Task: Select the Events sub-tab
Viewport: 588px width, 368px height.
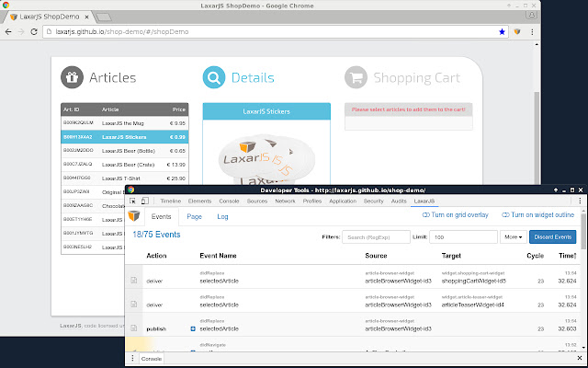Action: [162, 217]
